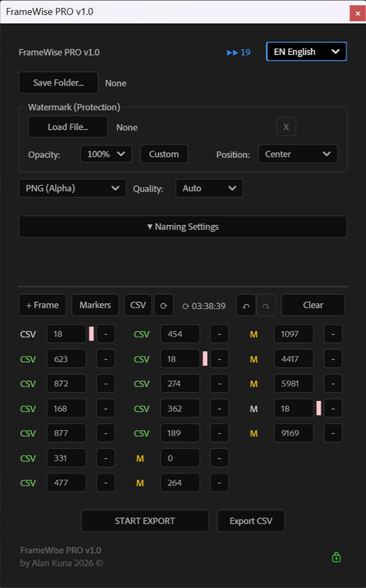Viewport: 366px width, 588px height.
Task: Clear the watermark file with the X button
Action: pos(286,127)
